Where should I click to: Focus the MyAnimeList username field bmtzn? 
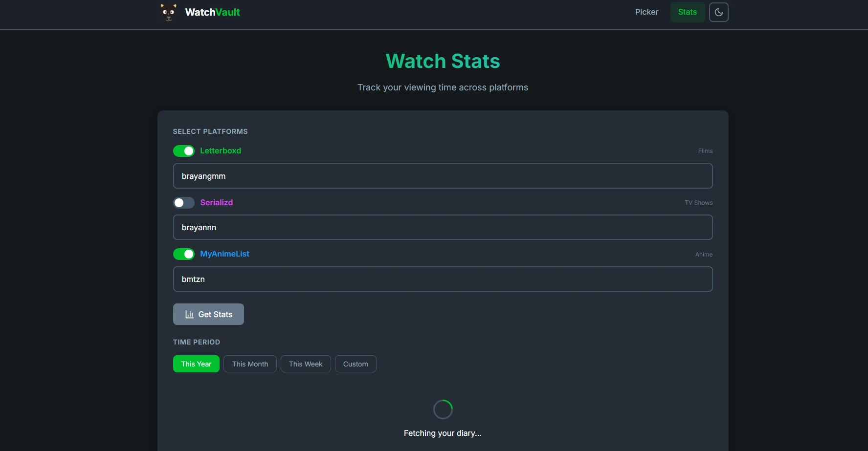[443, 279]
